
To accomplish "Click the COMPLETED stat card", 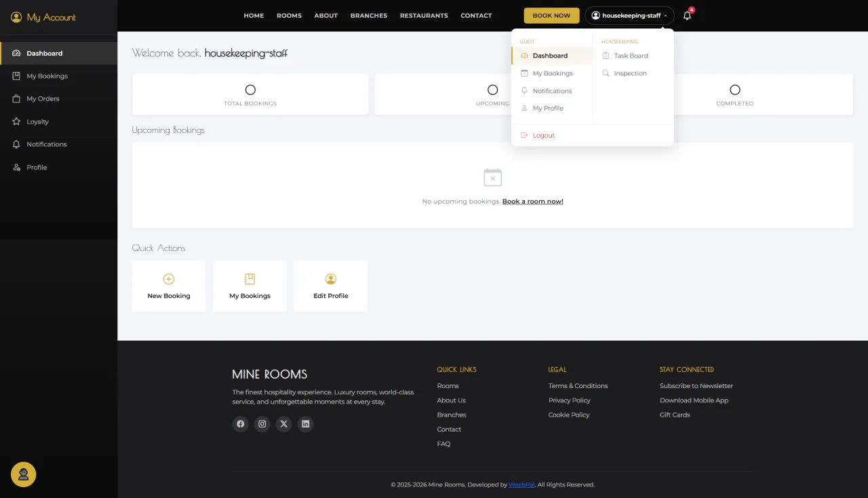I will point(735,94).
